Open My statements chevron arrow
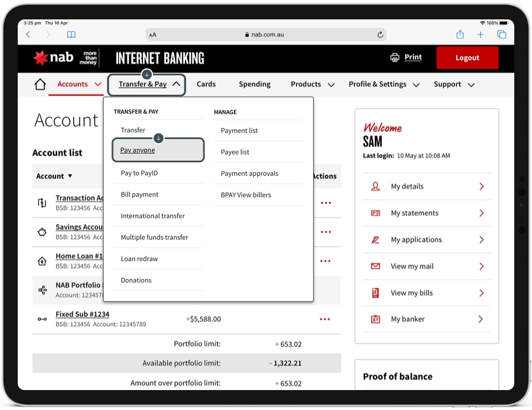Screen dimensions: 532x410 tap(482, 213)
